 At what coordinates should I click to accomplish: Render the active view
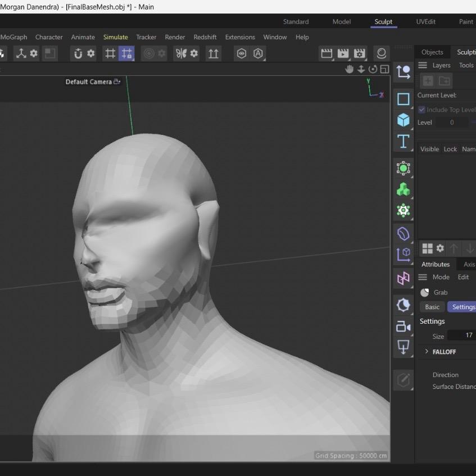pos(327,53)
